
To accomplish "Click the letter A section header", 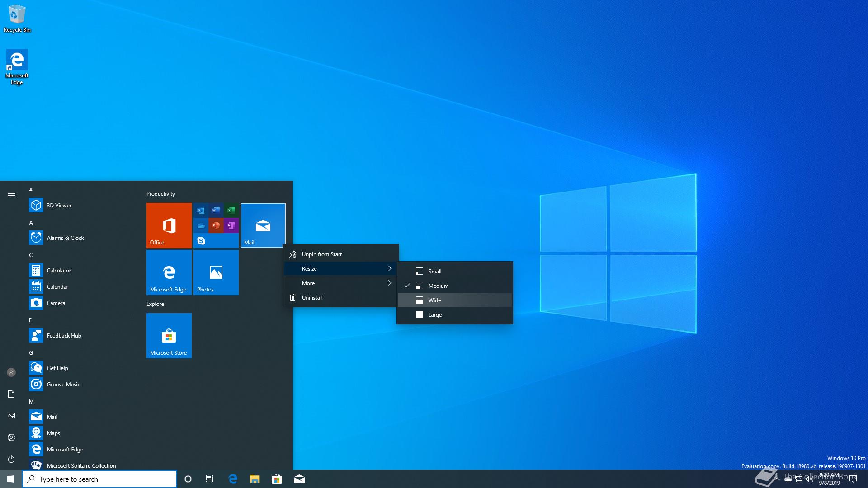I will [31, 222].
